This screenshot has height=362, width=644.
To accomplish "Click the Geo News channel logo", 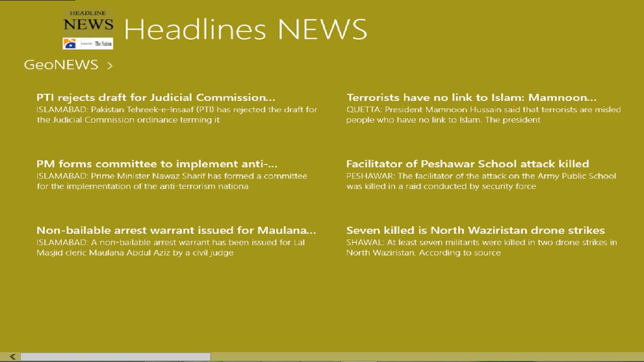I will tap(69, 43).
